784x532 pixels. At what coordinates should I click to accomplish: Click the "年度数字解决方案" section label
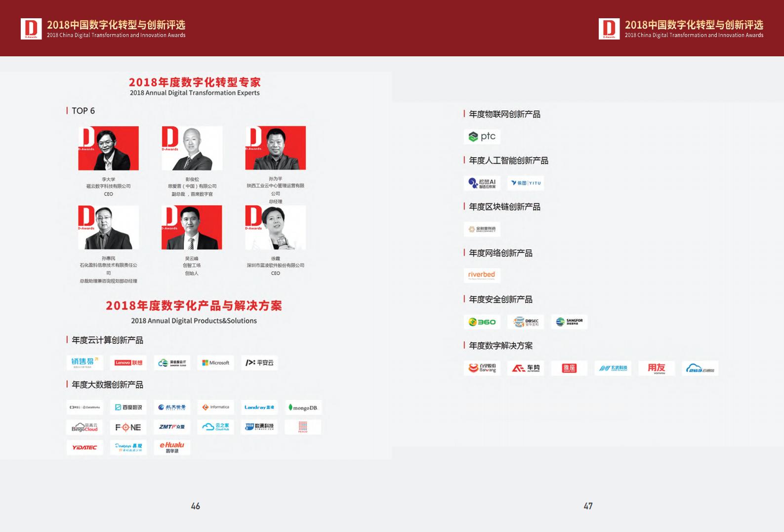pos(500,345)
